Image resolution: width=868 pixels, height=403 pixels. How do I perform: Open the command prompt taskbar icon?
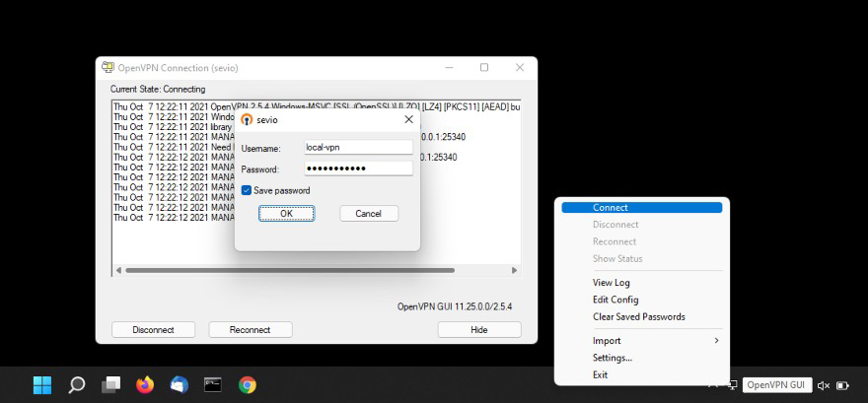[x=213, y=384]
